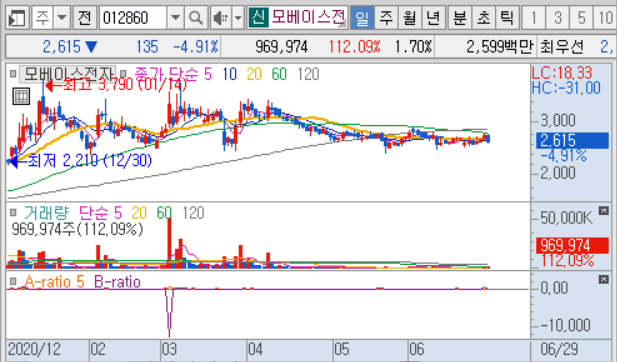Click the magnifier stock search icon
Viewport: 617px width, 362px height.
pyautogui.click(x=196, y=18)
